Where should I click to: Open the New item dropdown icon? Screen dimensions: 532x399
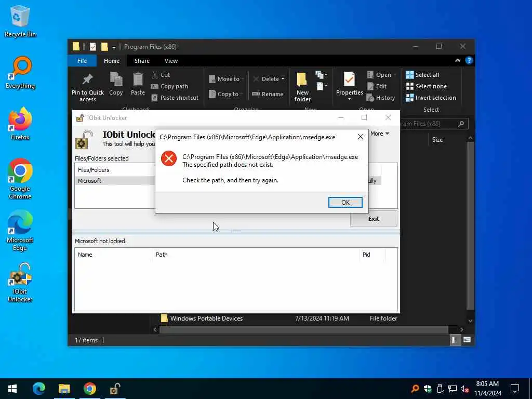321,75
